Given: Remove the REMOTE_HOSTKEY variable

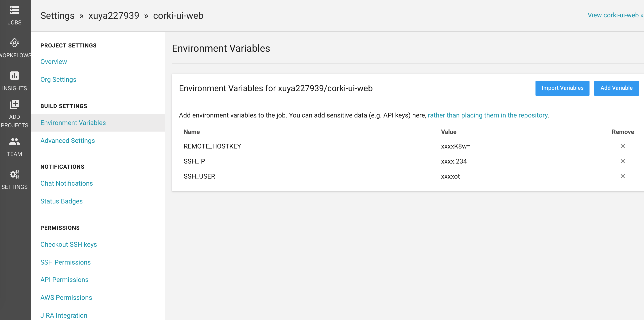Looking at the screenshot, I should pos(622,146).
